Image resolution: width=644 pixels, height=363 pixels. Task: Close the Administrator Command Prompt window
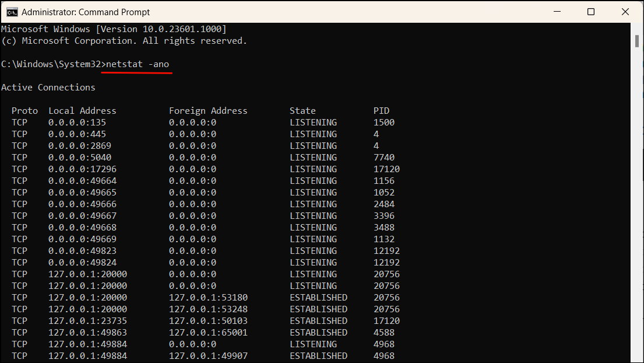click(625, 12)
